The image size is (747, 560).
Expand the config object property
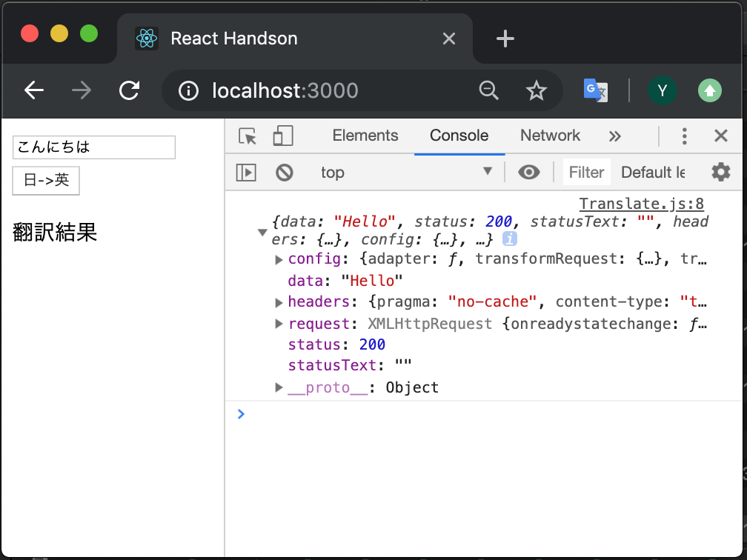pos(279,260)
